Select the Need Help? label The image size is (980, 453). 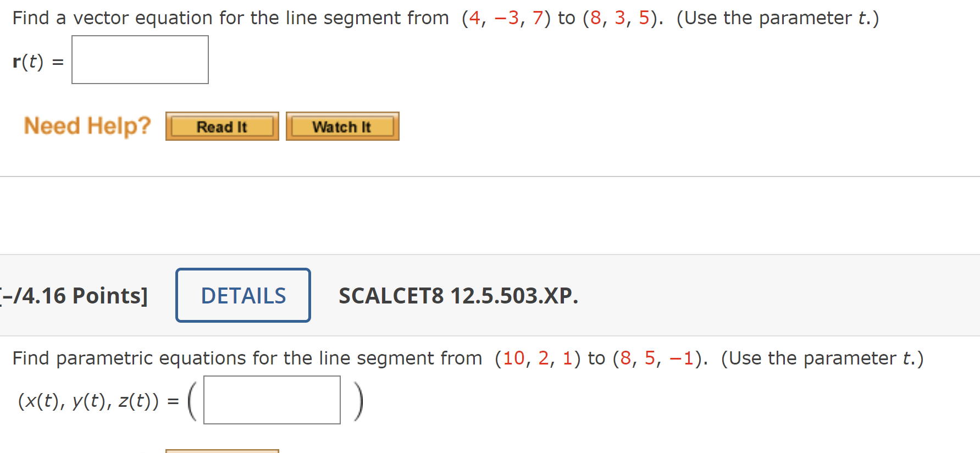pos(87,125)
